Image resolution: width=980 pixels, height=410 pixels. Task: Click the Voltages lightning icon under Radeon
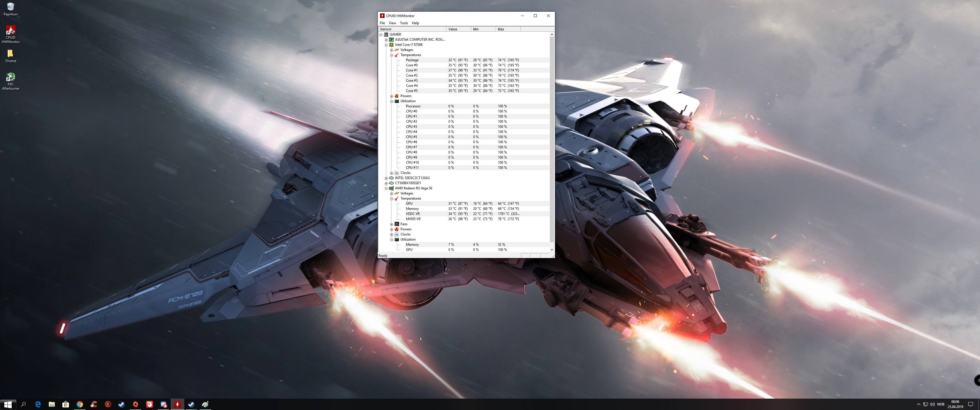click(x=397, y=193)
